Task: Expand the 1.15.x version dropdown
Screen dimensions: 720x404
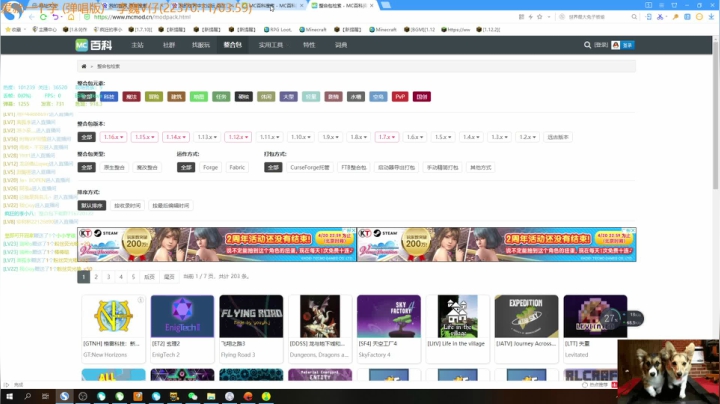Action: [x=145, y=137]
